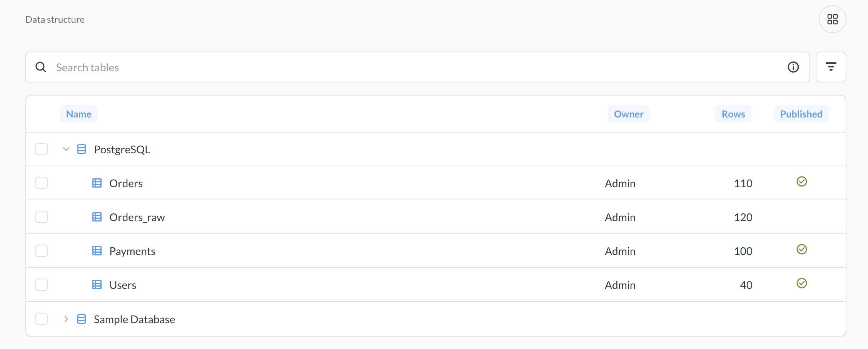Open the Payments table row
Screen dimensions: 868x349
pos(132,251)
